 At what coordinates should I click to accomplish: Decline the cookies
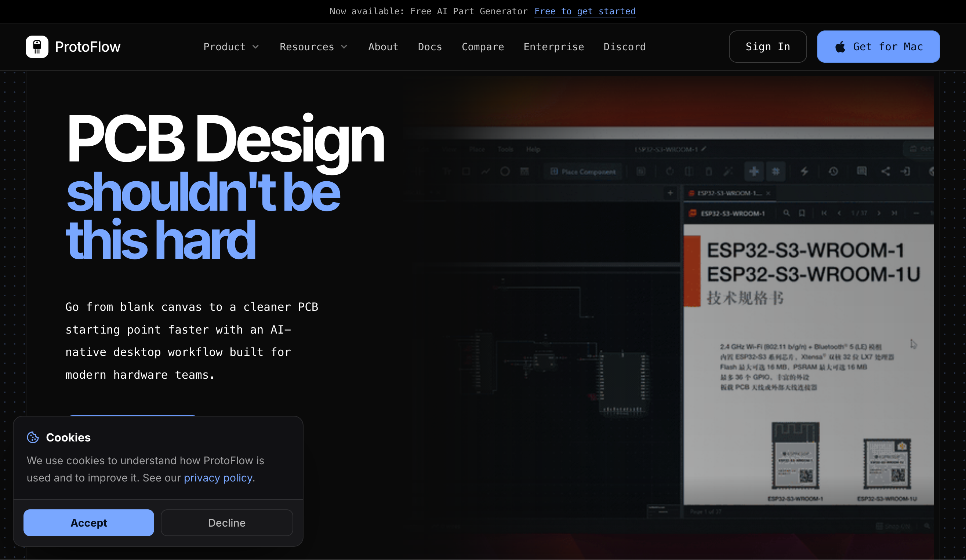click(x=227, y=523)
